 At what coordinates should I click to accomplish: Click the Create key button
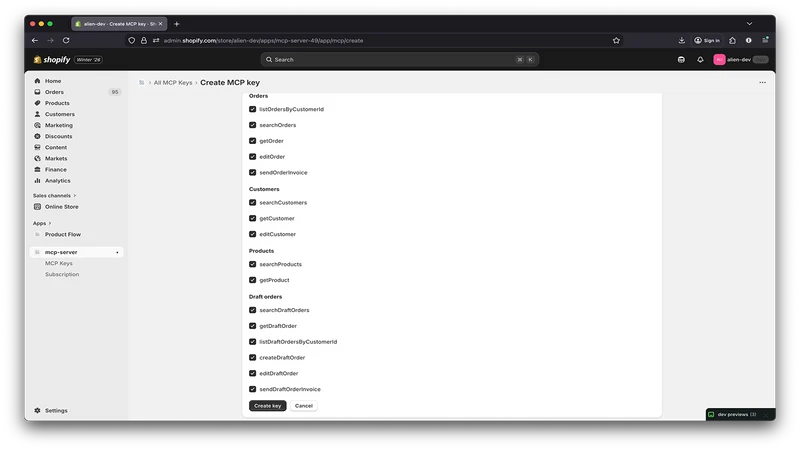pos(267,406)
